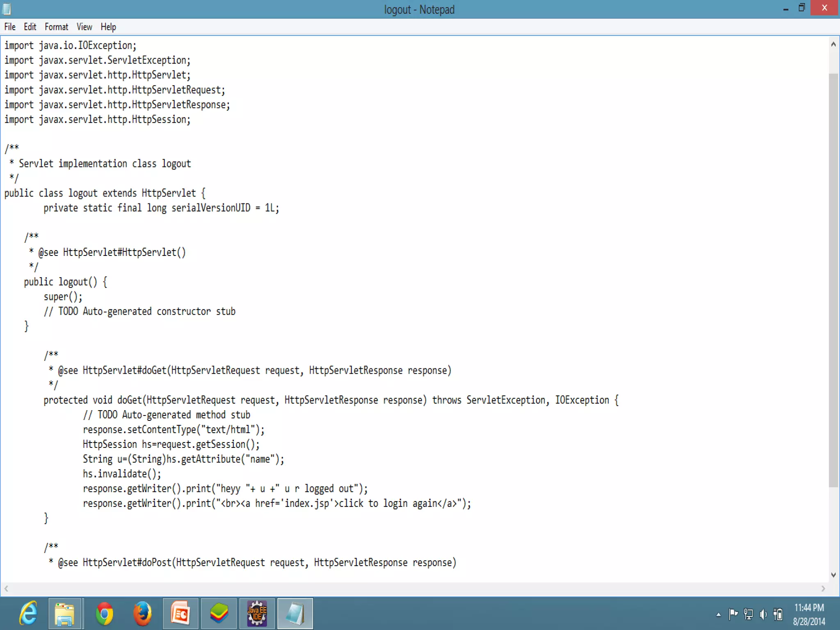
Task: Open the File menu
Action: (x=10, y=27)
